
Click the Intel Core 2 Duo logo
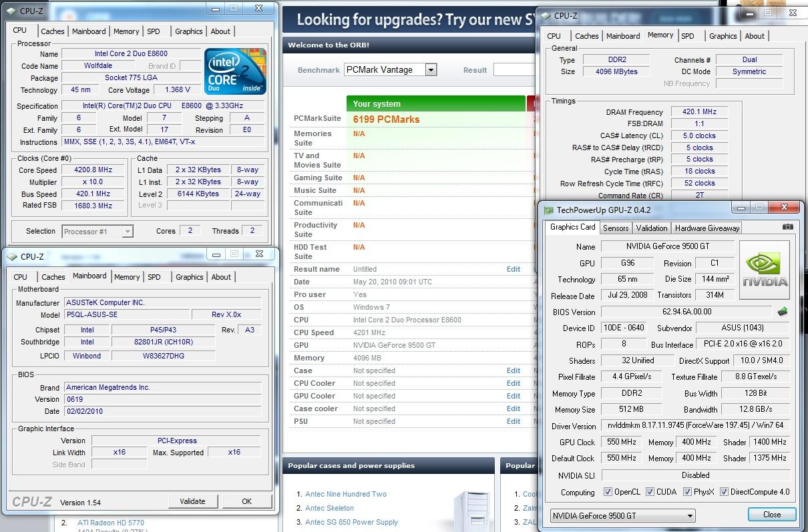click(x=235, y=71)
